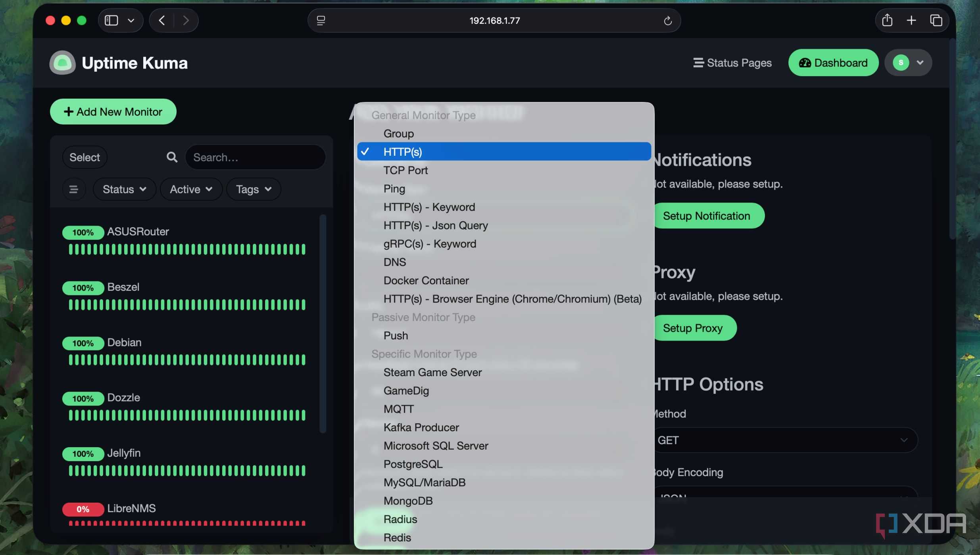Expand the sidebar options chevron in Safari toolbar
This screenshot has width=980, height=555.
tap(131, 20)
